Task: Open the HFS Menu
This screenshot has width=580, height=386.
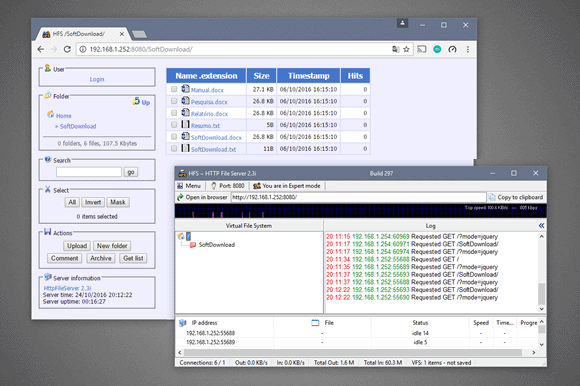Action: (189, 186)
